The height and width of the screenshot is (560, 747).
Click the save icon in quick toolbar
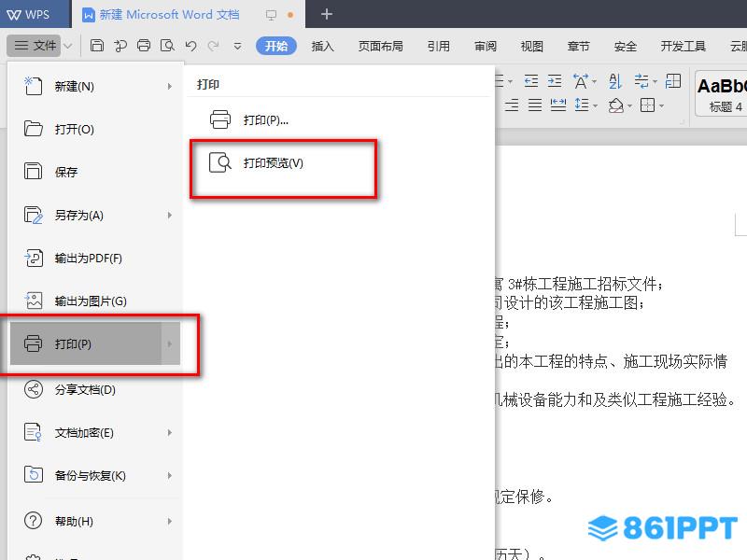(97, 46)
